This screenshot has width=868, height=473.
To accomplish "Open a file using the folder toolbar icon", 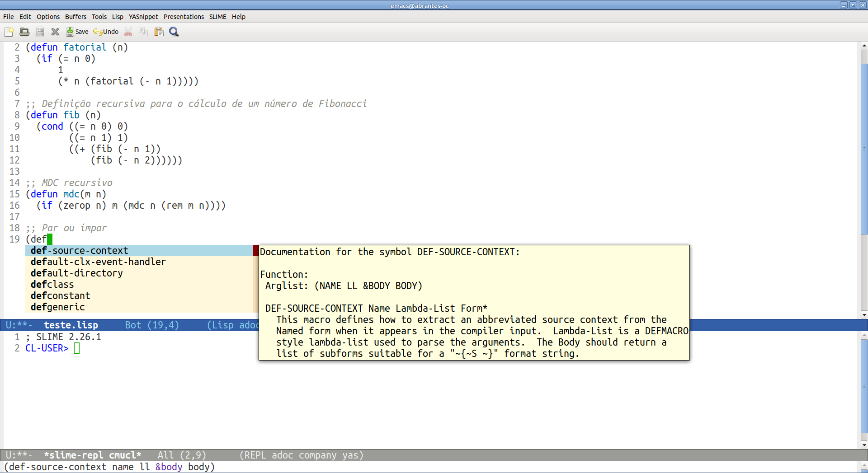I will [24, 32].
